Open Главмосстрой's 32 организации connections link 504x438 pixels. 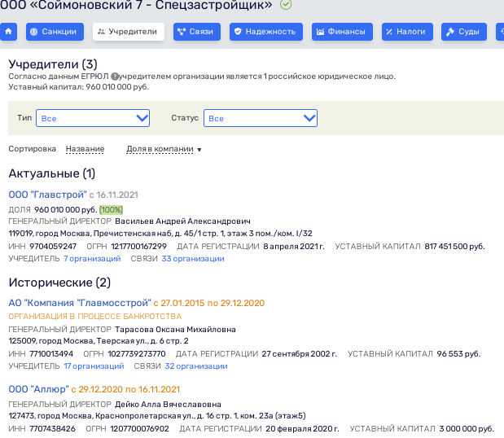tap(196, 366)
